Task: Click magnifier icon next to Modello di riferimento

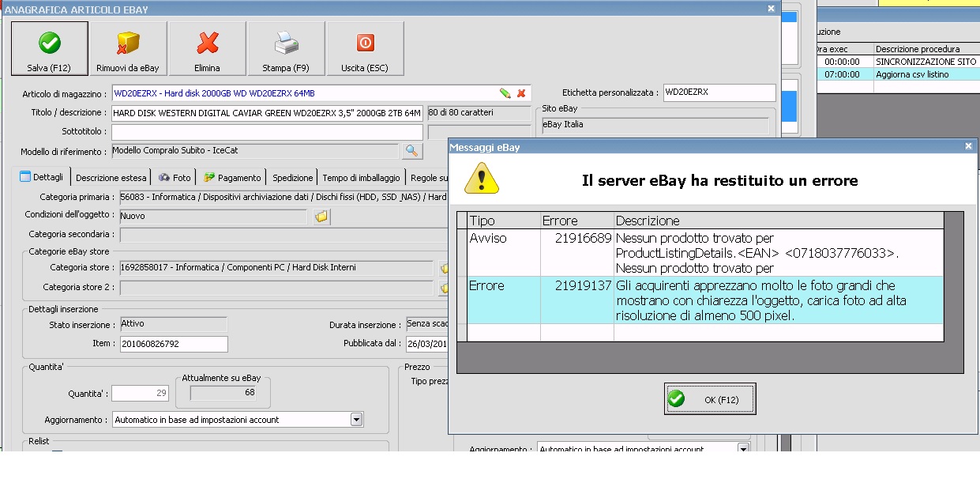Action: 412,150
